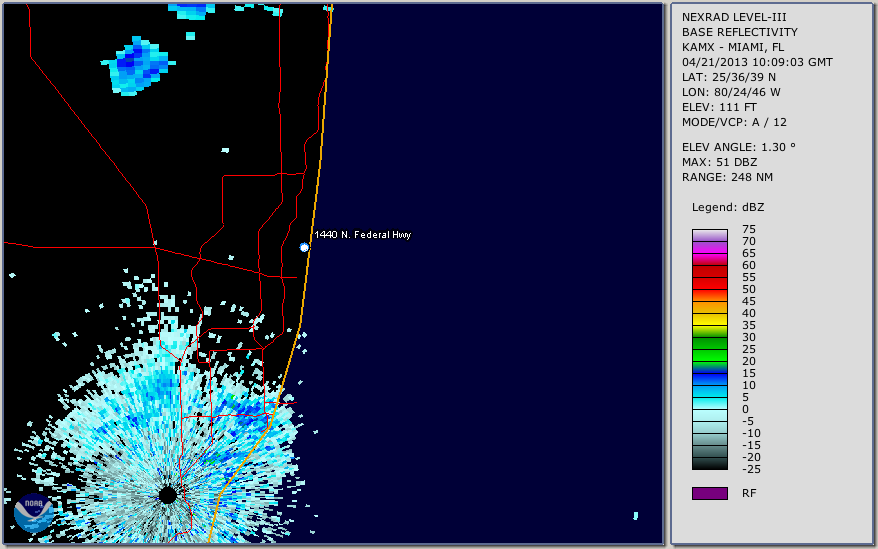Click the purple RF color swatch
Image resolution: width=878 pixels, height=549 pixels.
[x=709, y=493]
